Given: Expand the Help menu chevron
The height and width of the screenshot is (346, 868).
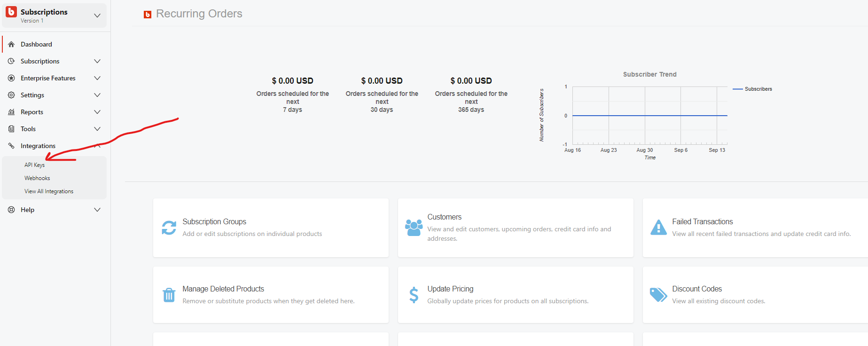Looking at the screenshot, I should (x=97, y=210).
